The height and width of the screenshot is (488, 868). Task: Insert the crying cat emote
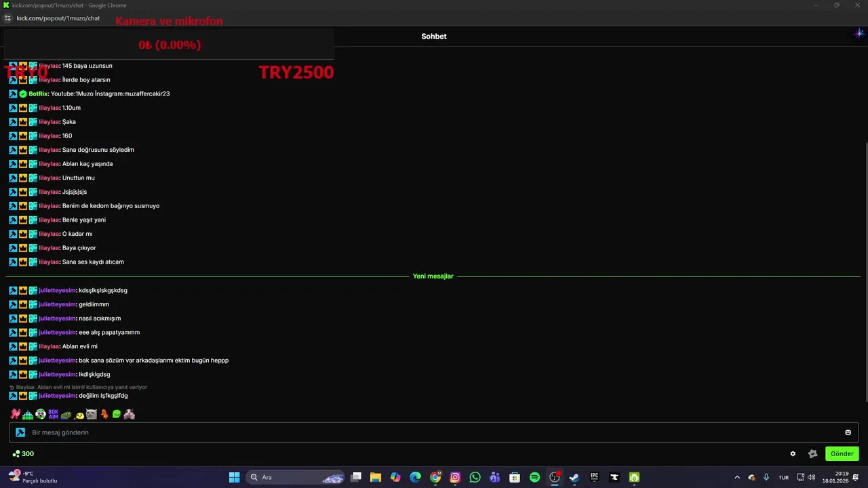point(92,414)
